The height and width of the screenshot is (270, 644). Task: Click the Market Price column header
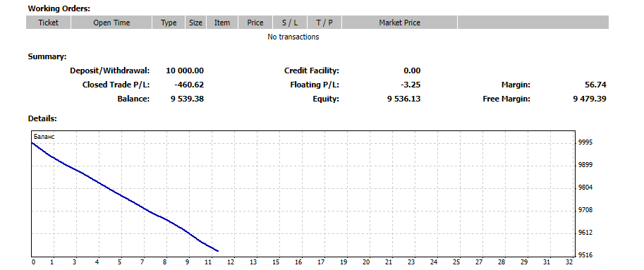pos(399,23)
